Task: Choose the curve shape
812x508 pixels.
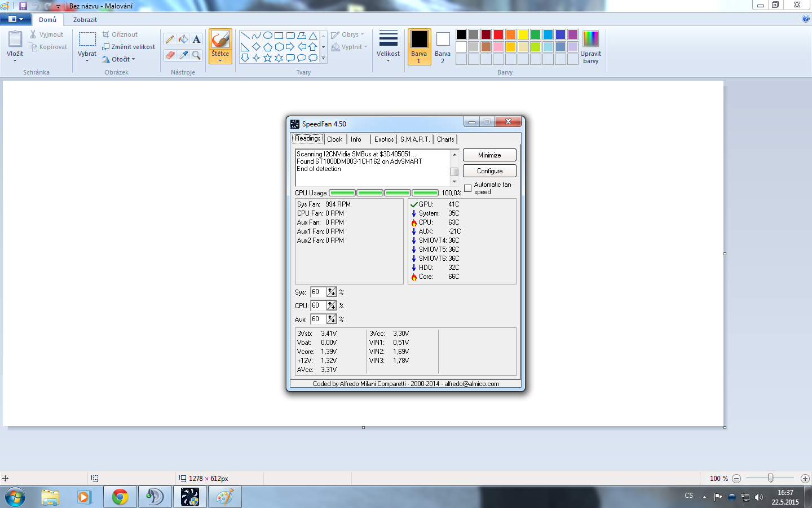Action: tap(256, 36)
